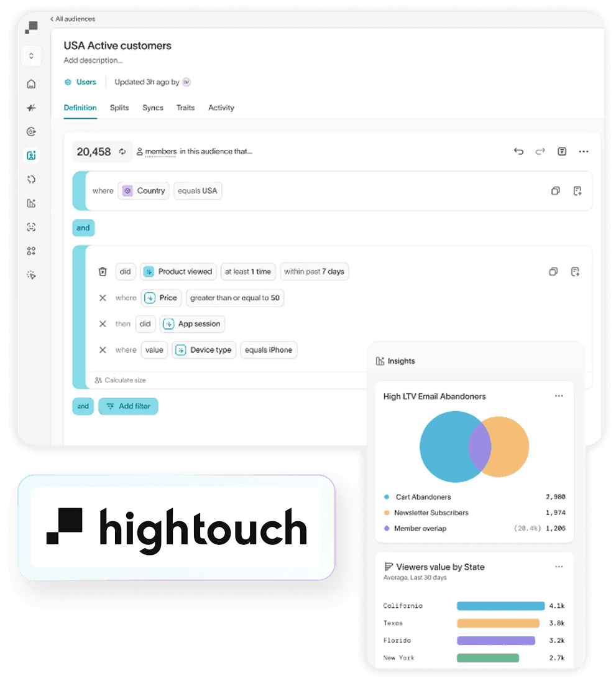Viewport: 616px width, 683px height.
Task: Switch to the Syncs tab
Action: pyautogui.click(x=153, y=108)
